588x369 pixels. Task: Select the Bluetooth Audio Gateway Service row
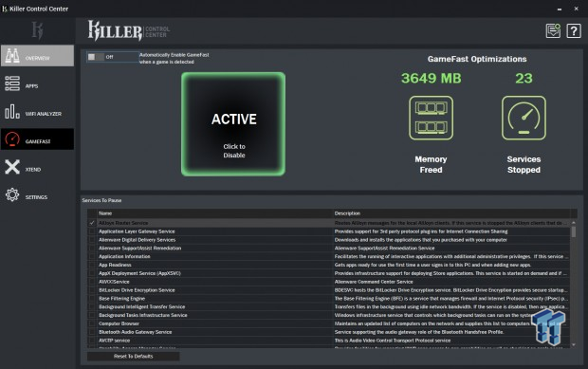328,332
